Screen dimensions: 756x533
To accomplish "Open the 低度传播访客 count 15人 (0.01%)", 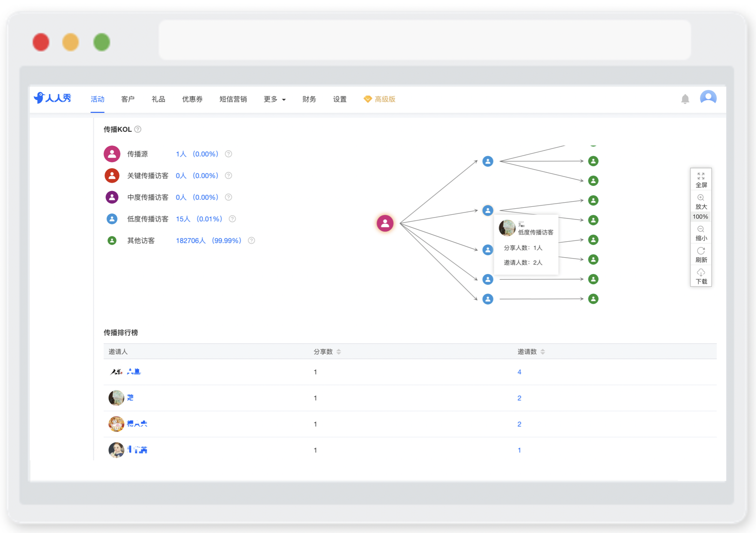I will (199, 219).
